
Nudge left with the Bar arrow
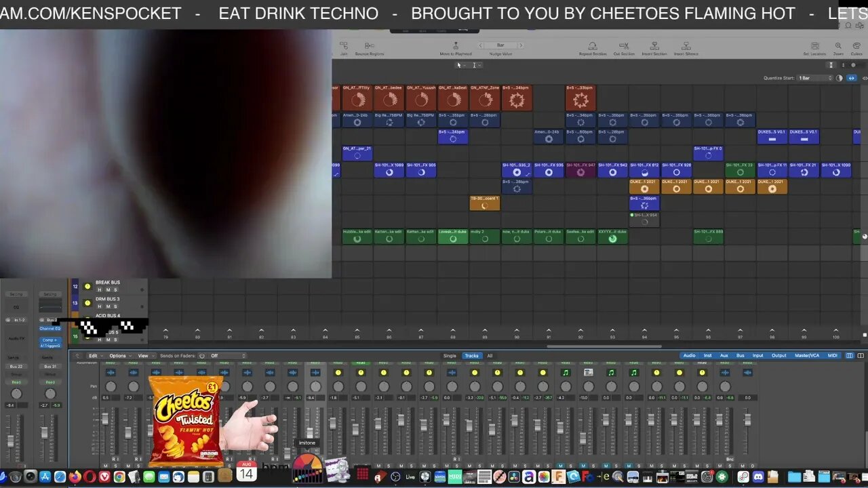point(481,45)
